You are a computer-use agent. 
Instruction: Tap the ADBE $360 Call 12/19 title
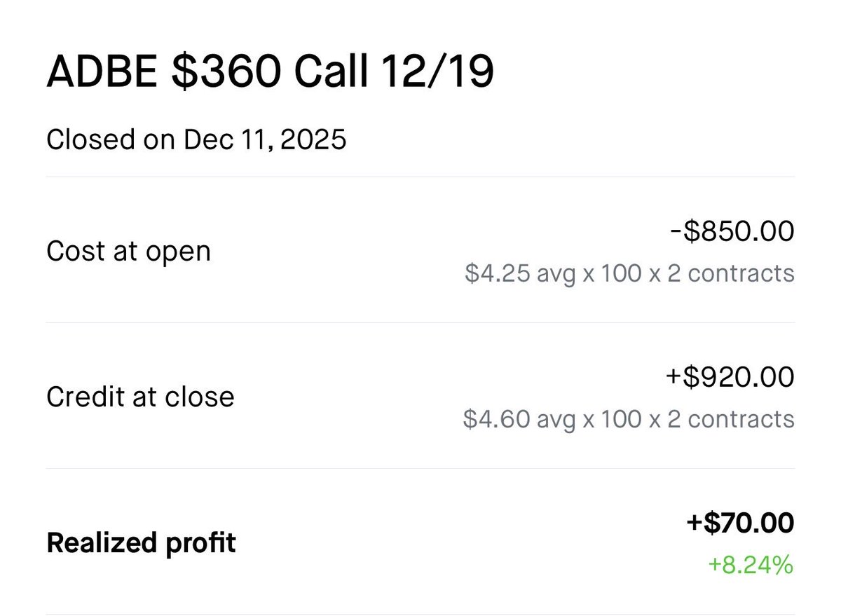click(x=271, y=73)
